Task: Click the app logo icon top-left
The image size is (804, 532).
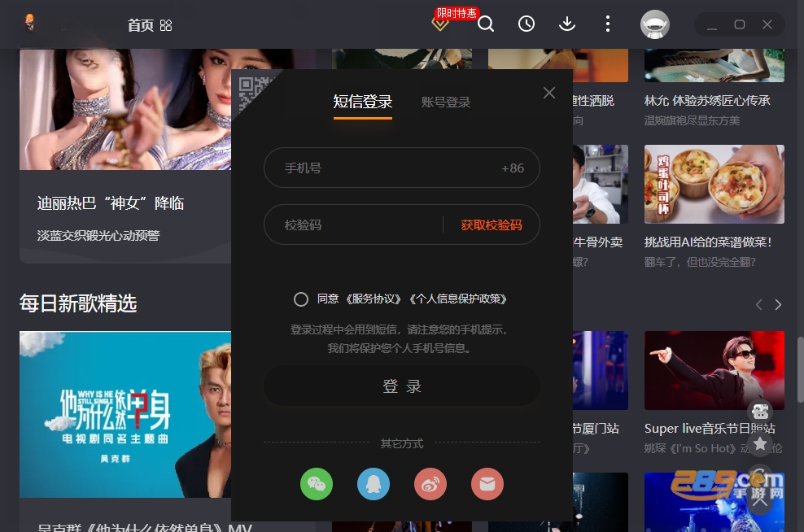Action: tap(30, 22)
